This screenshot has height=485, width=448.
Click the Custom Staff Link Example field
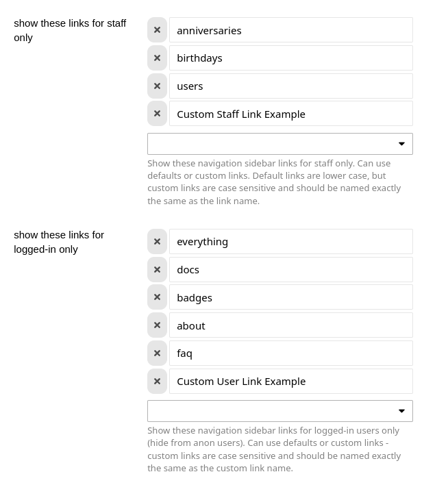coord(291,114)
